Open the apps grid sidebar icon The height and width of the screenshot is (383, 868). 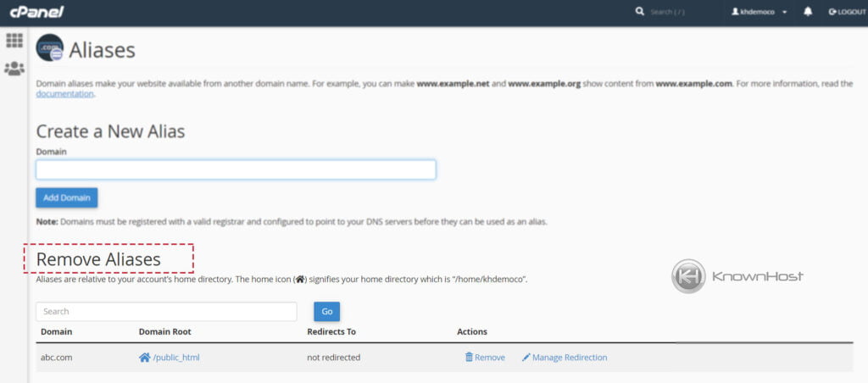pos(14,41)
